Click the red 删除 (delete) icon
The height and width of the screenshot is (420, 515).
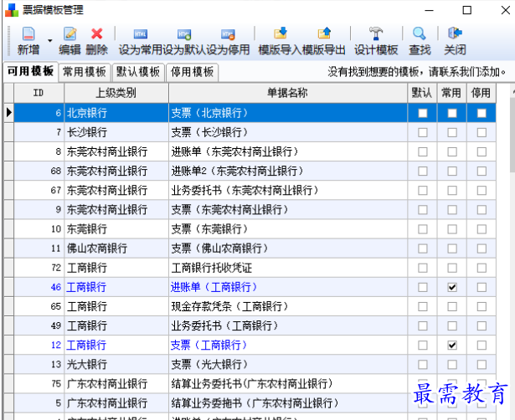97,33
